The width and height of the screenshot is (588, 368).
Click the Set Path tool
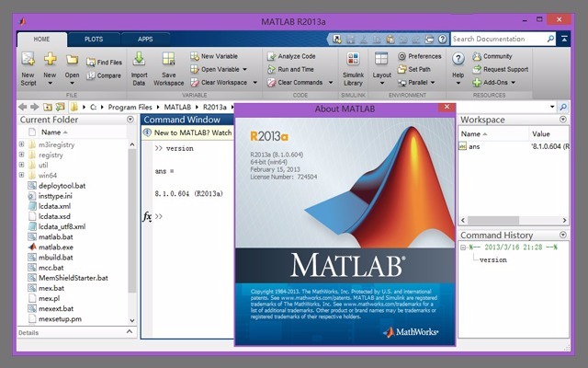point(413,69)
